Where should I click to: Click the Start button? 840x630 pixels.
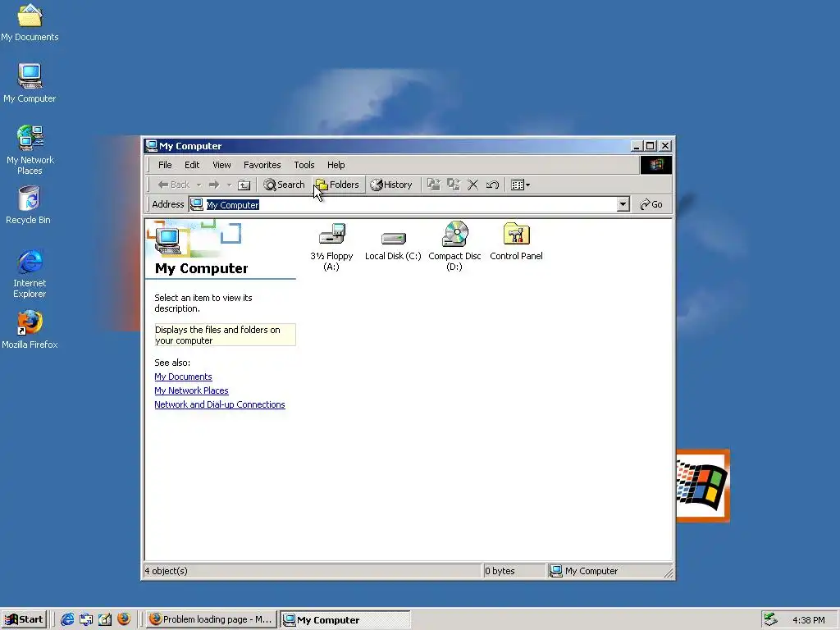tap(25, 619)
